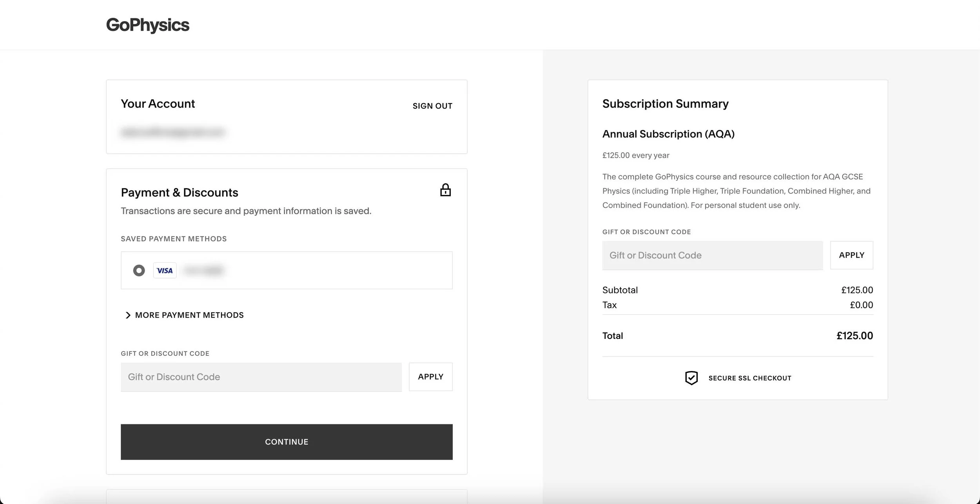Image resolution: width=980 pixels, height=504 pixels.
Task: Click the blurred account email address
Action: [172, 132]
